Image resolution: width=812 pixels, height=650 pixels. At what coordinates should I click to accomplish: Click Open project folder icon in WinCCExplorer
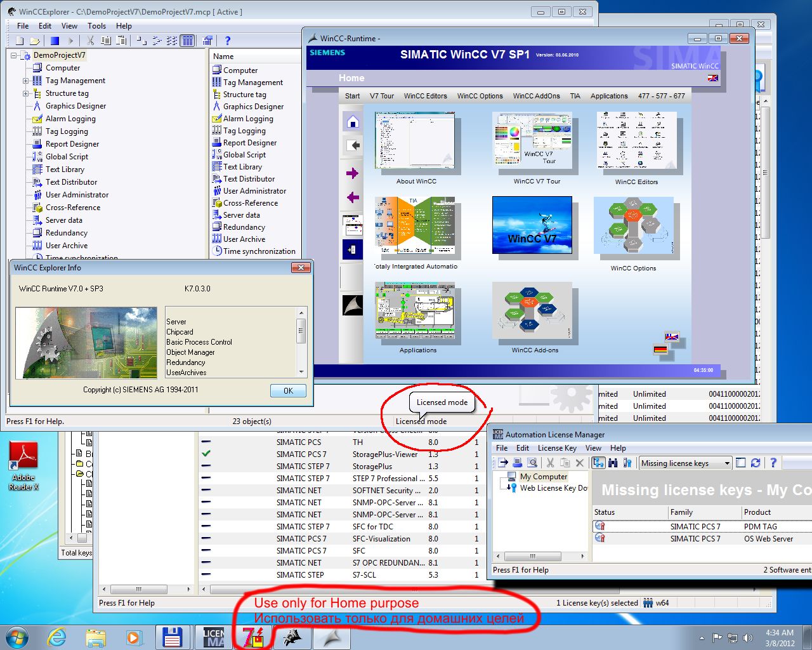click(35, 41)
